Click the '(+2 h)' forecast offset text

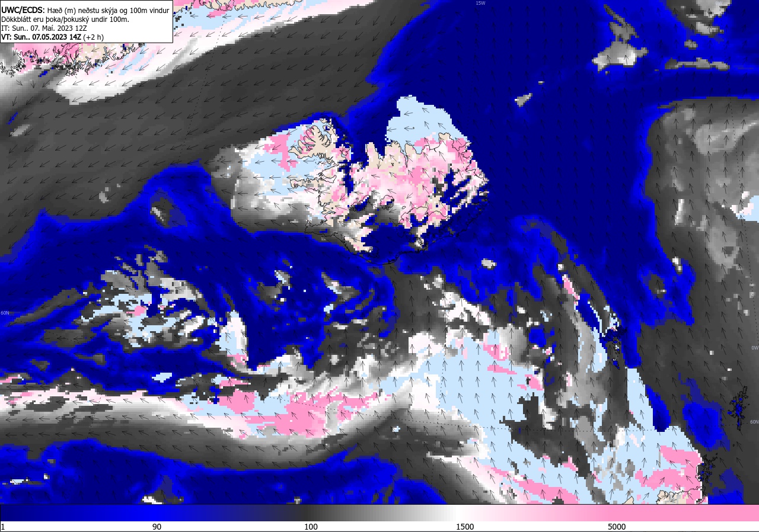tap(93, 37)
